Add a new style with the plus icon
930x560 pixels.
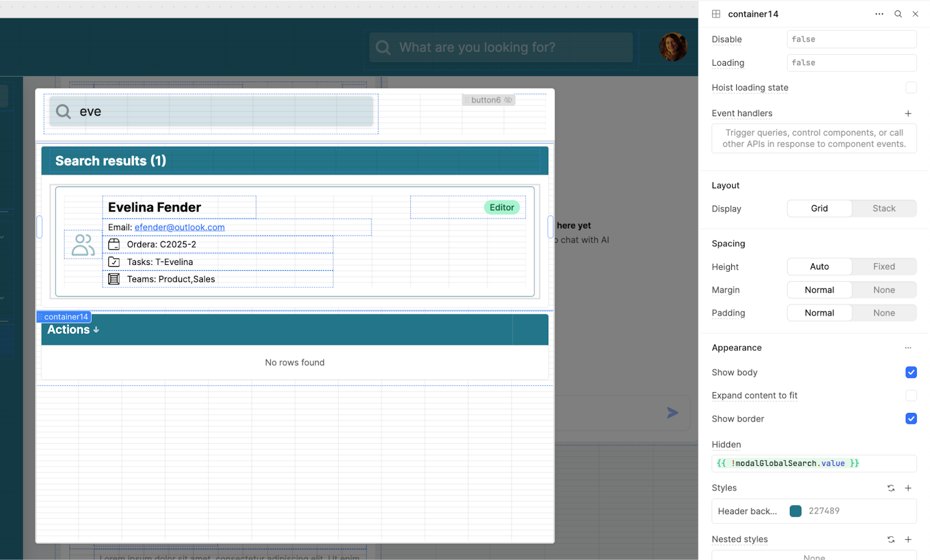(x=908, y=488)
